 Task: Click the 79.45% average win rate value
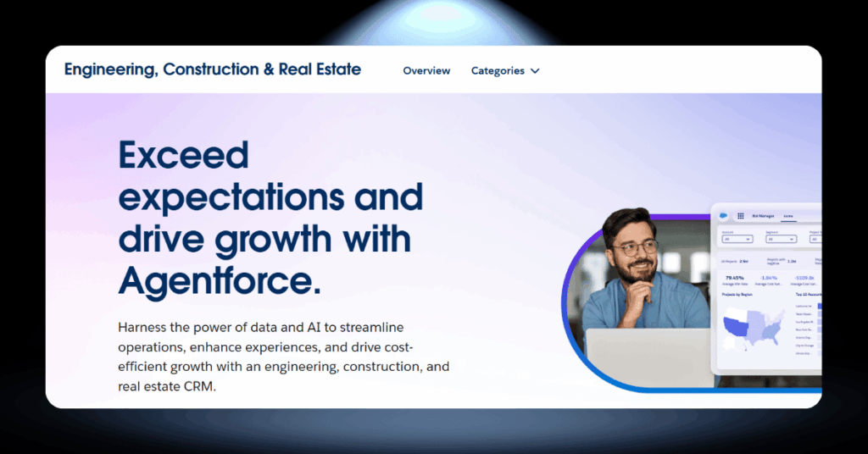pyautogui.click(x=735, y=278)
